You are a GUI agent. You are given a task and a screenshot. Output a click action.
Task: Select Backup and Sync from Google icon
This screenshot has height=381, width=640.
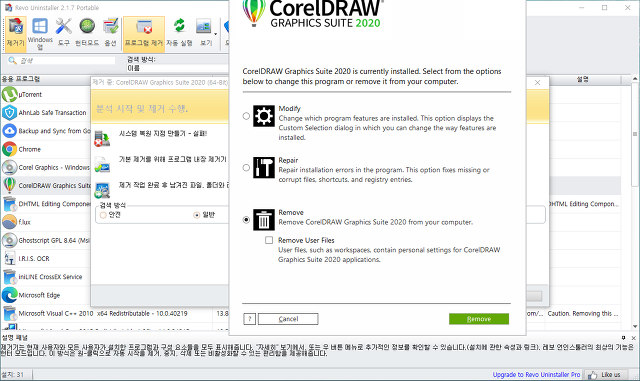(9, 131)
